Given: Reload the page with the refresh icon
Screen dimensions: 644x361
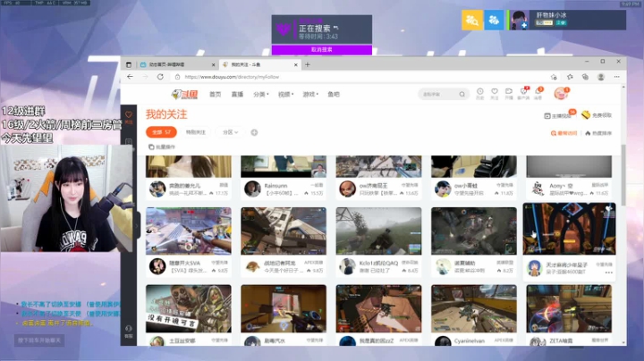Looking at the screenshot, I should [160, 77].
